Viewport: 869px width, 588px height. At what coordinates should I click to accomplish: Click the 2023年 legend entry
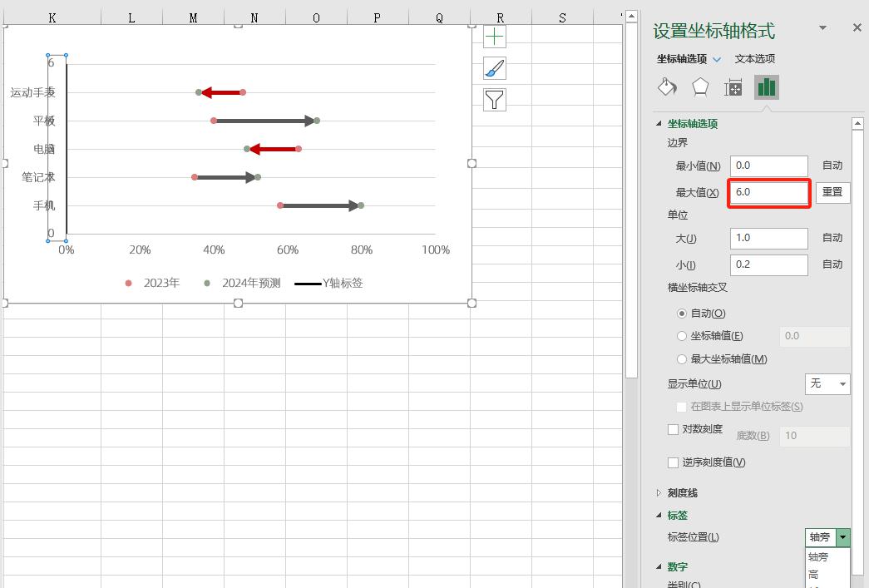tap(152, 284)
